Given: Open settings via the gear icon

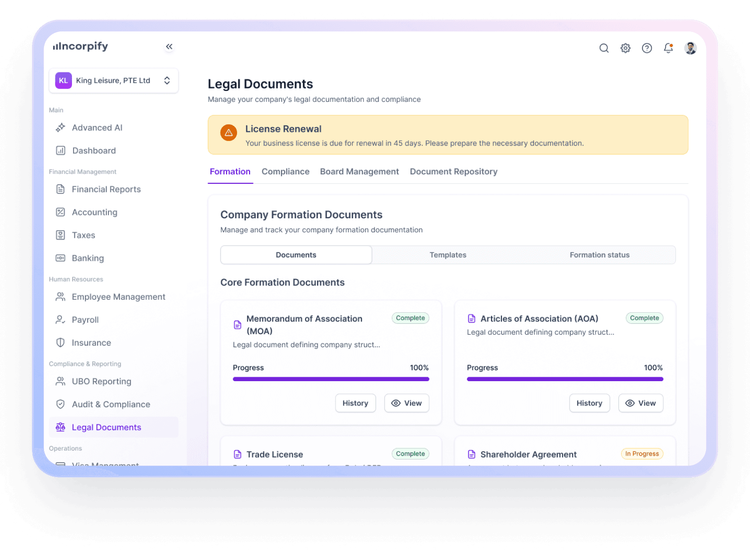Looking at the screenshot, I should tap(625, 48).
